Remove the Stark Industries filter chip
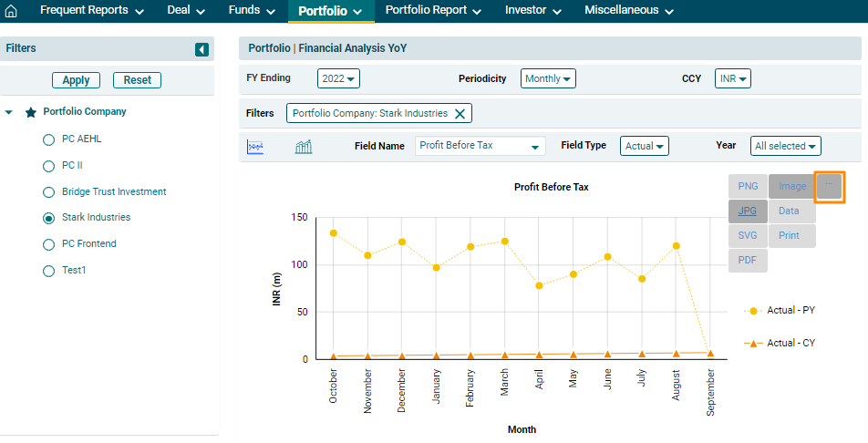Image resolution: width=868 pixels, height=443 pixels. click(460, 114)
